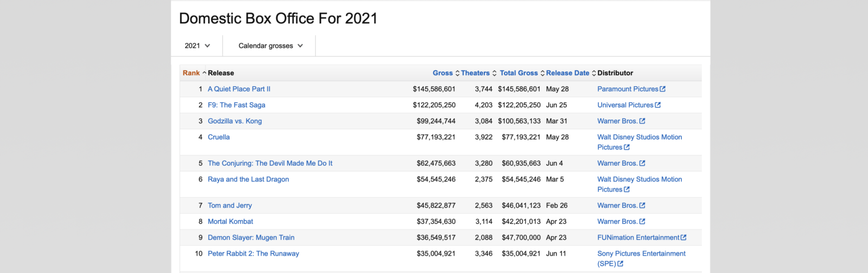868x273 pixels.
Task: Click the sort arrows next to Theaters
Action: pos(494,73)
